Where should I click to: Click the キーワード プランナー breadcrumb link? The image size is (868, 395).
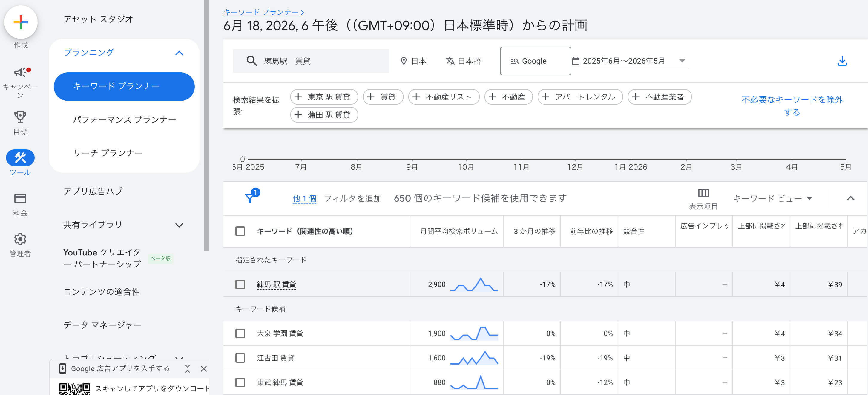click(261, 12)
